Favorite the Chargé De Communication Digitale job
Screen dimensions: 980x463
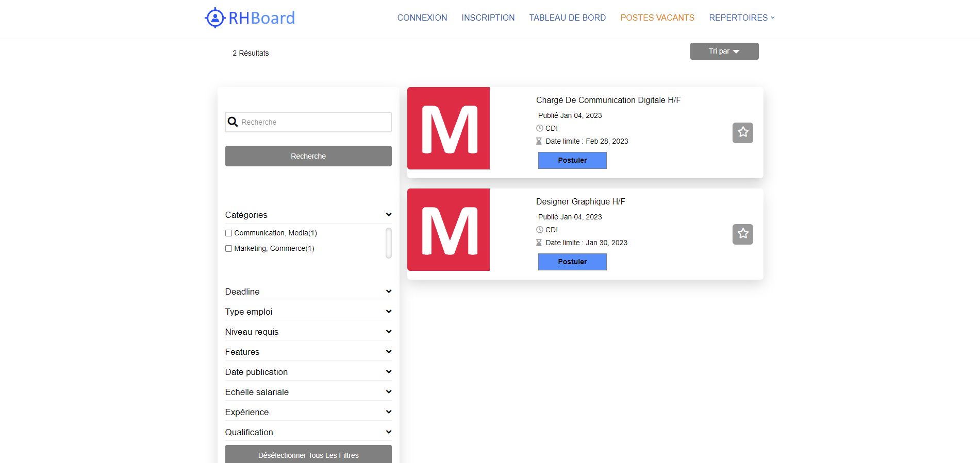click(x=742, y=133)
